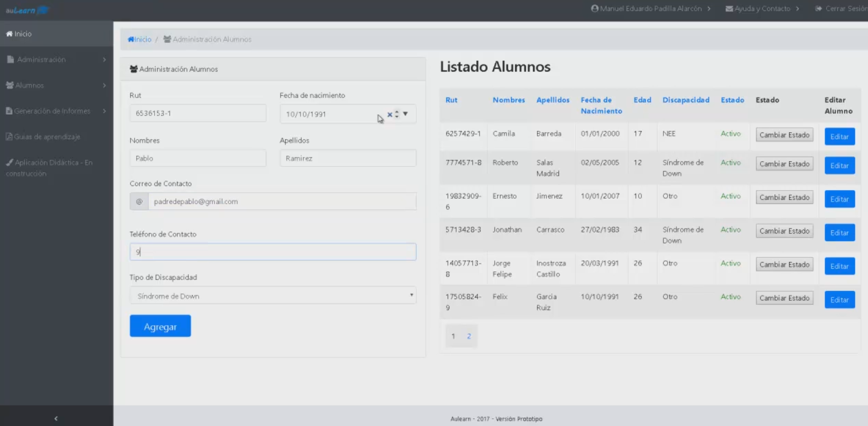Click the Agregar button
The width and height of the screenshot is (868, 426).
pos(160,326)
